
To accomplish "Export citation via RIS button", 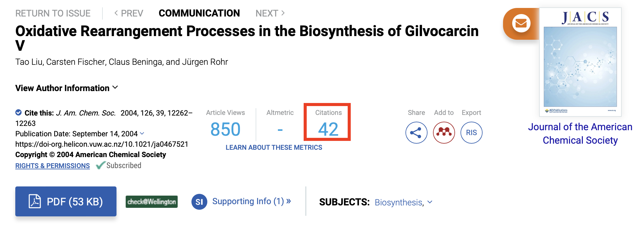I will [471, 133].
